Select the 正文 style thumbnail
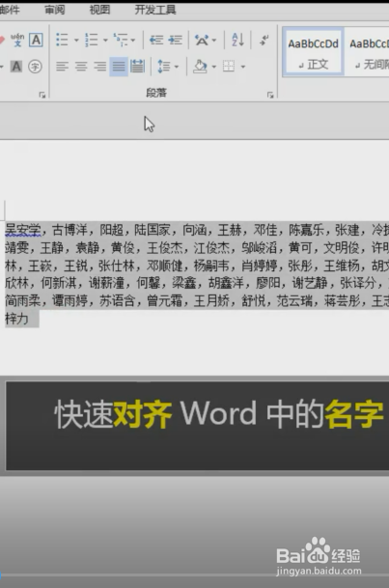 point(313,52)
